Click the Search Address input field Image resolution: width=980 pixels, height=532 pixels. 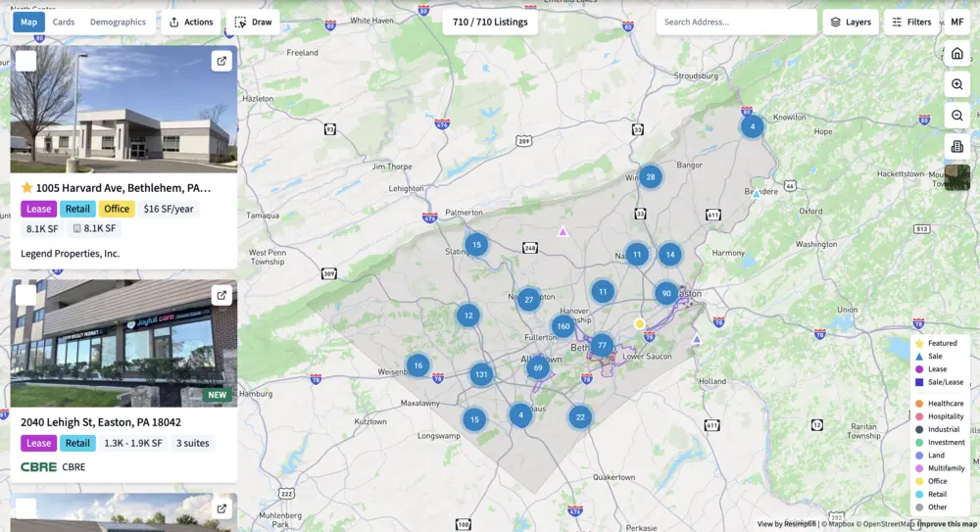click(x=737, y=22)
